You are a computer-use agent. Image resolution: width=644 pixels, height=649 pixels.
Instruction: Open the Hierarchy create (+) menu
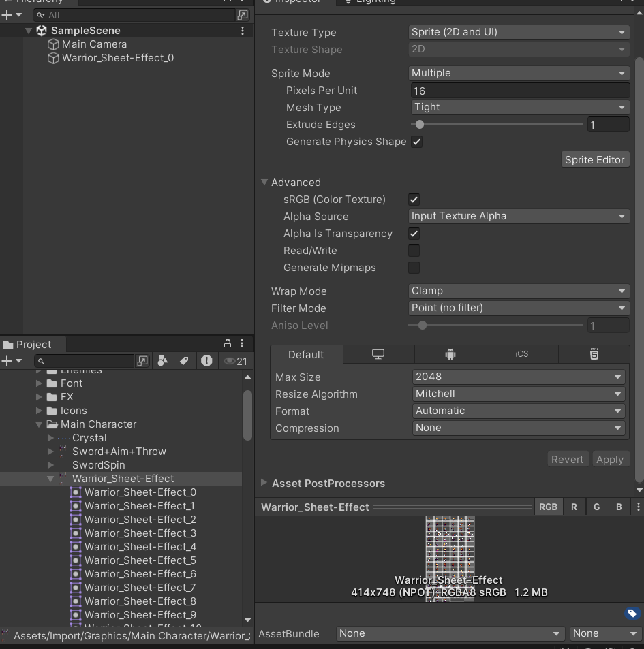pos(12,15)
